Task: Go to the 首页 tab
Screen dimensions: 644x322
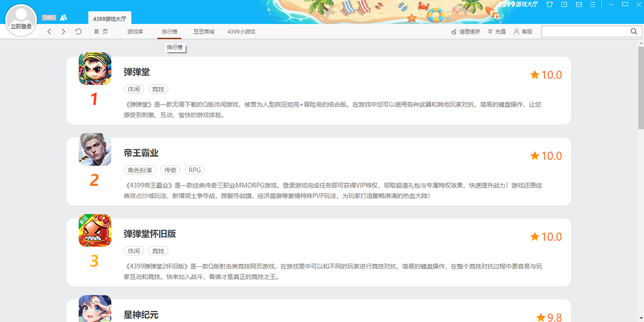Action: (x=101, y=32)
